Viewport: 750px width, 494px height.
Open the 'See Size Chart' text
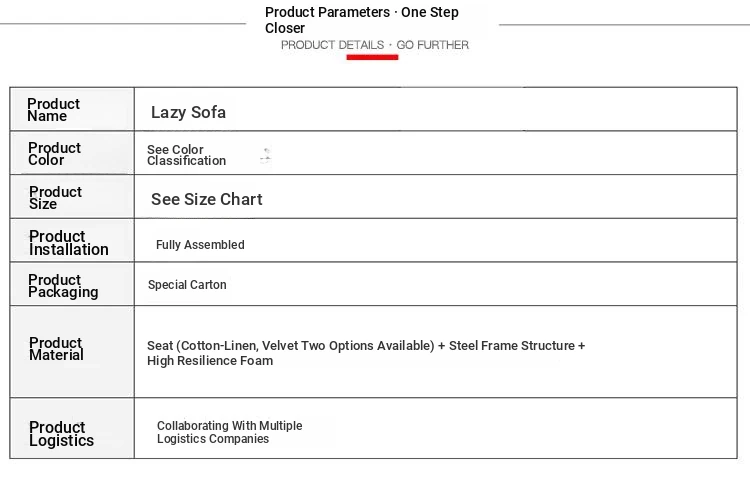(207, 199)
